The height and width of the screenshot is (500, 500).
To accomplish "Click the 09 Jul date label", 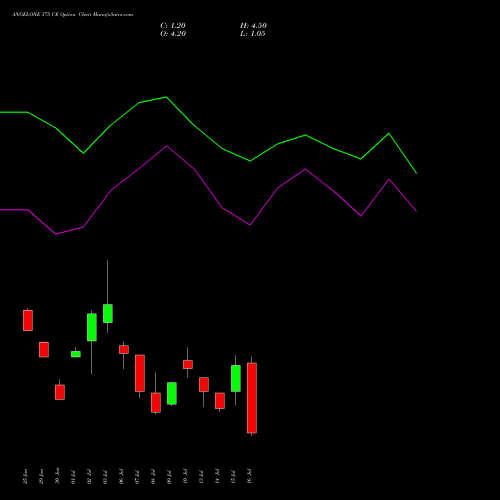I will click(x=169, y=476).
